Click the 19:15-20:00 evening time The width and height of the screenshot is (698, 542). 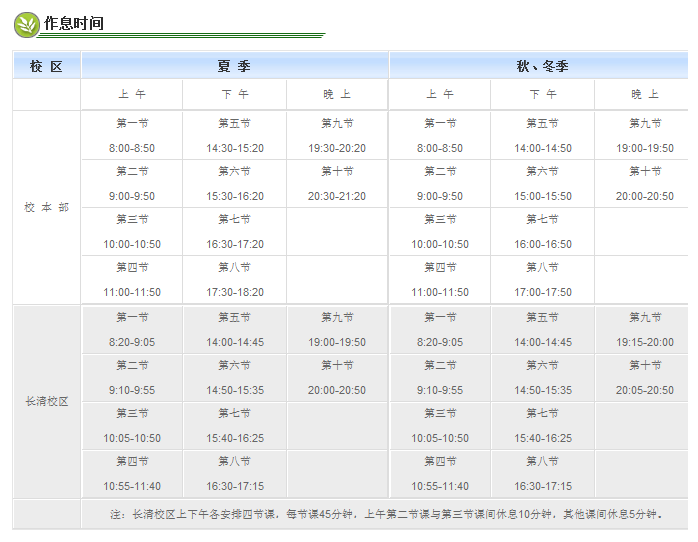tap(645, 342)
